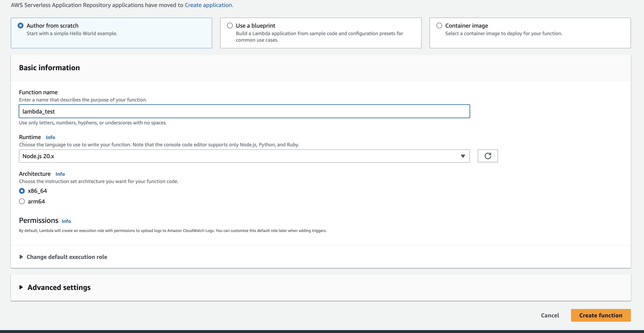
Task: Click in the Function name field
Action: [x=244, y=111]
